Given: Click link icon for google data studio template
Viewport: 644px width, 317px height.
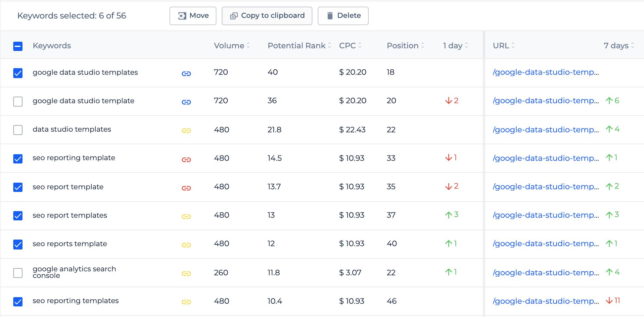Looking at the screenshot, I should (186, 102).
